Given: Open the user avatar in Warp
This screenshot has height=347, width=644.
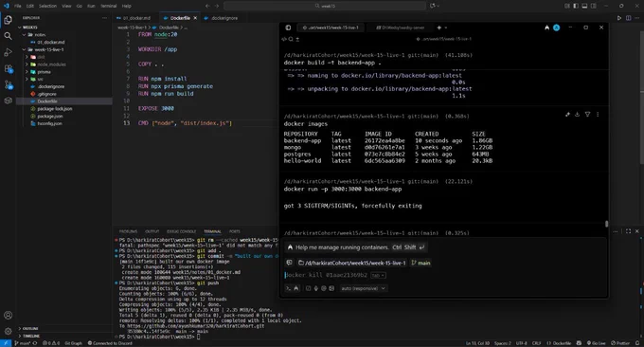Looking at the screenshot, I should pos(557,27).
